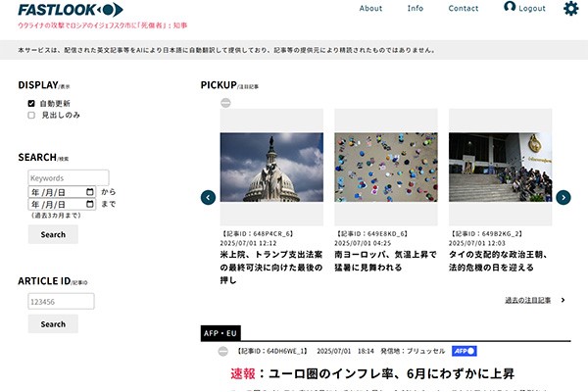Click timestamp 2025/07/01 12:03
This screenshot has height=392, width=588.
click(477, 243)
